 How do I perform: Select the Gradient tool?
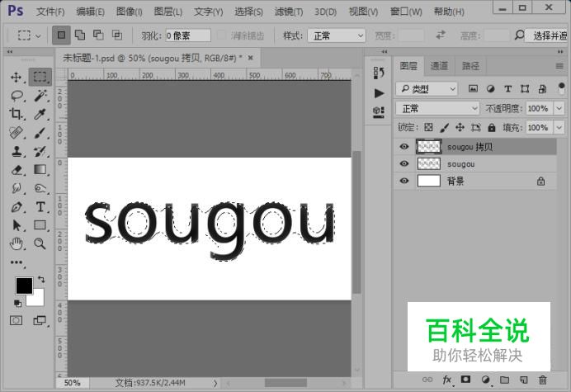[x=40, y=169]
